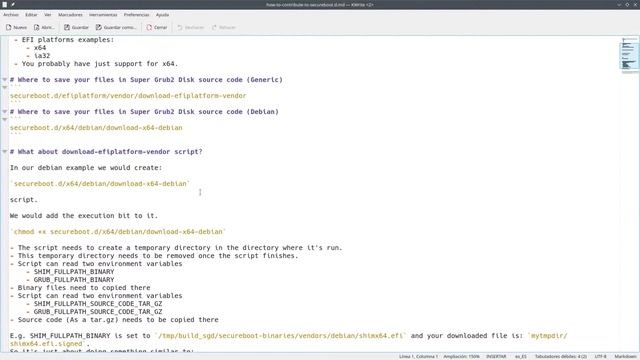This screenshot has width=640, height=360.
Task: Open the Archivo menu
Action: pyautogui.click(x=11, y=15)
